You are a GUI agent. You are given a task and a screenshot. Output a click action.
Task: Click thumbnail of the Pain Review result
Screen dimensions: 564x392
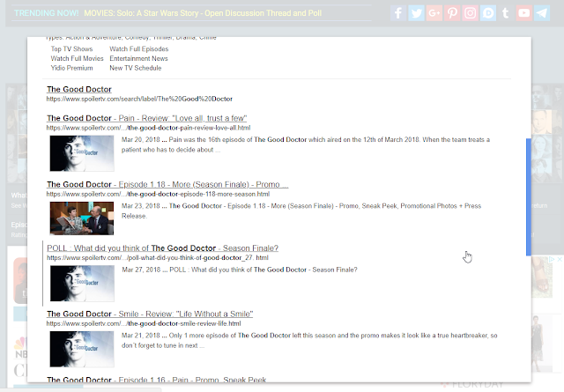(x=82, y=153)
